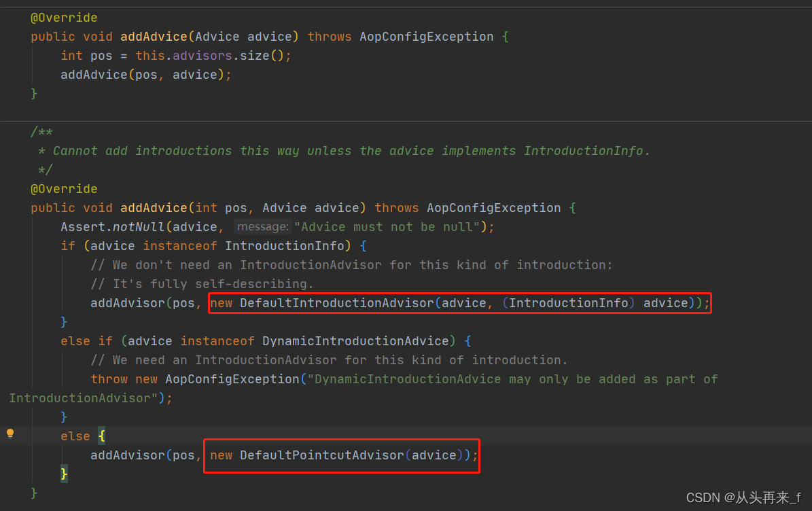The image size is (812, 511).
Task: Click the AopConfigException in the throws clause
Action: (x=427, y=36)
